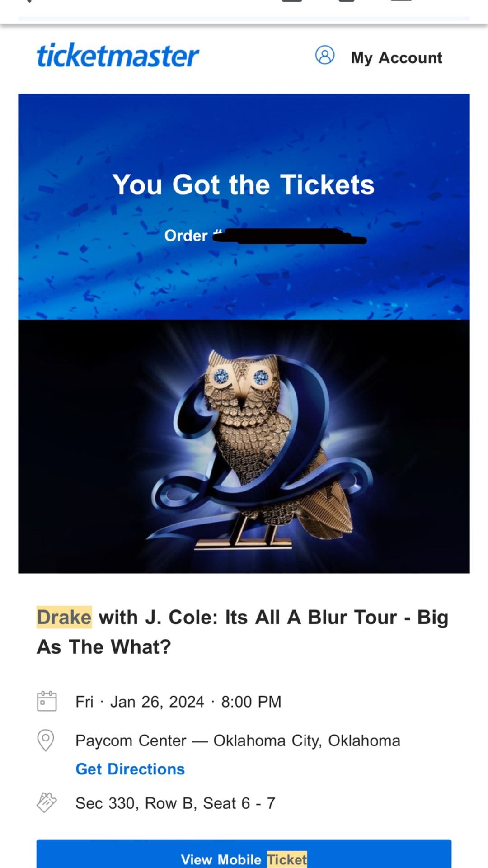
Task: Open the Get Directions link
Action: [130, 769]
